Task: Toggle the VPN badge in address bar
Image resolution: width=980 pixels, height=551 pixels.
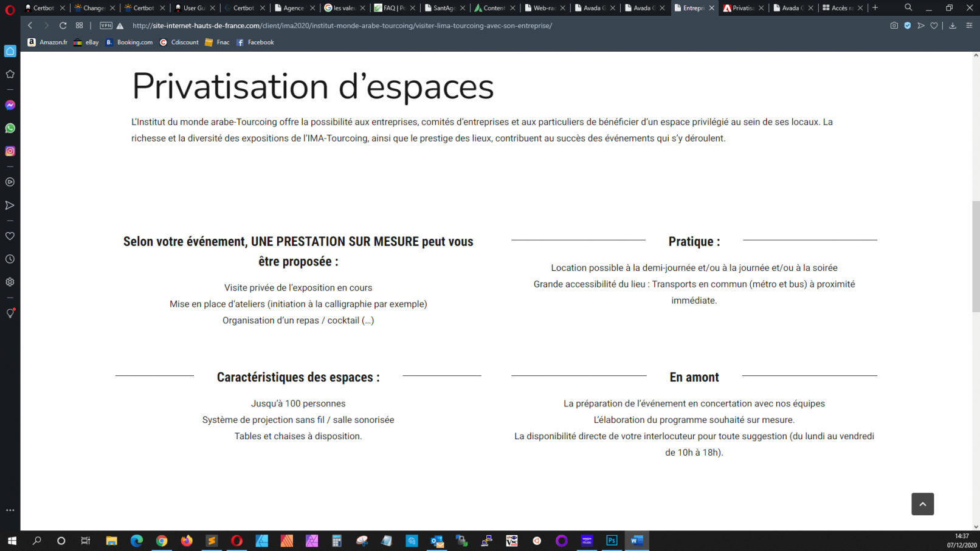Action: pos(106,26)
